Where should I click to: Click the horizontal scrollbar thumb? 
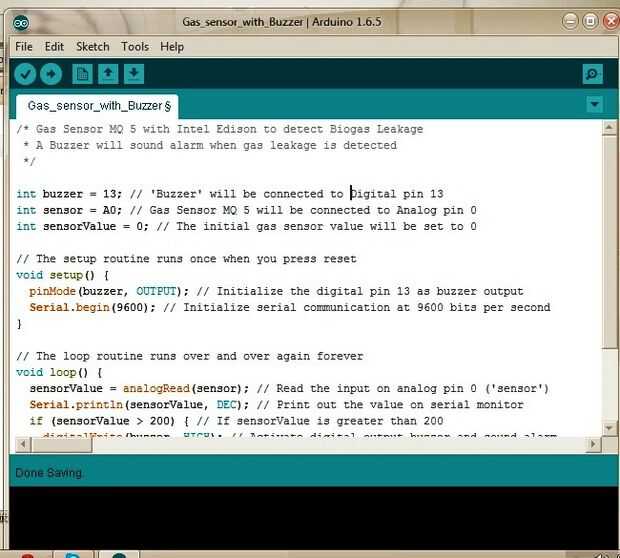point(62,445)
